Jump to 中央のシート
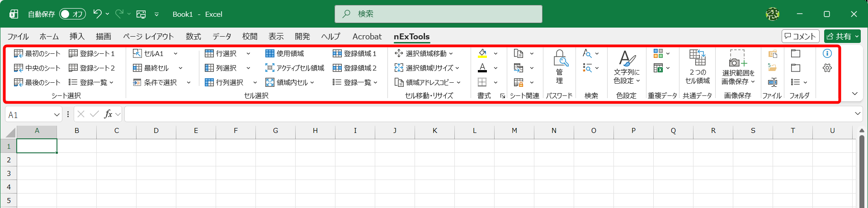Image resolution: width=868 pixels, height=208 pixels. pos(37,68)
